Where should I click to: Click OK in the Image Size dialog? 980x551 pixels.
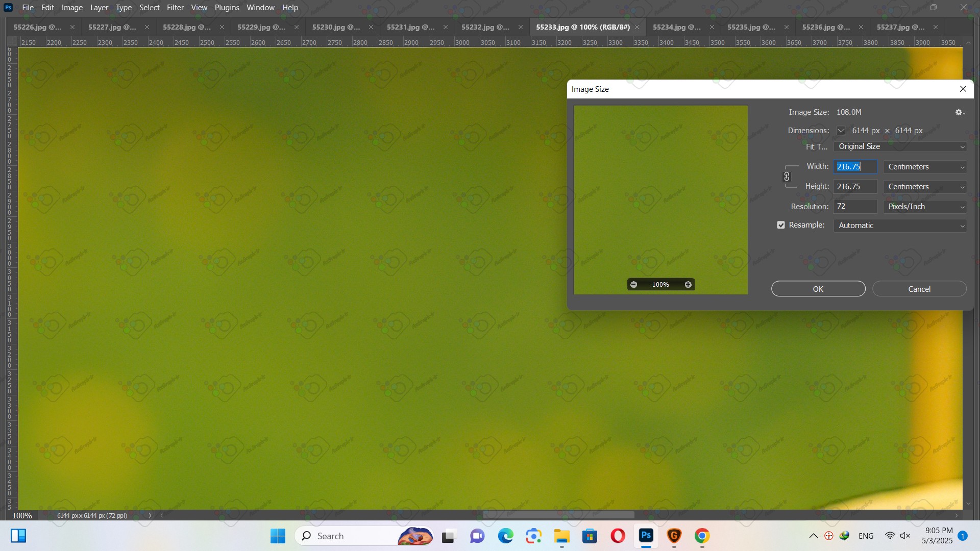pyautogui.click(x=818, y=289)
